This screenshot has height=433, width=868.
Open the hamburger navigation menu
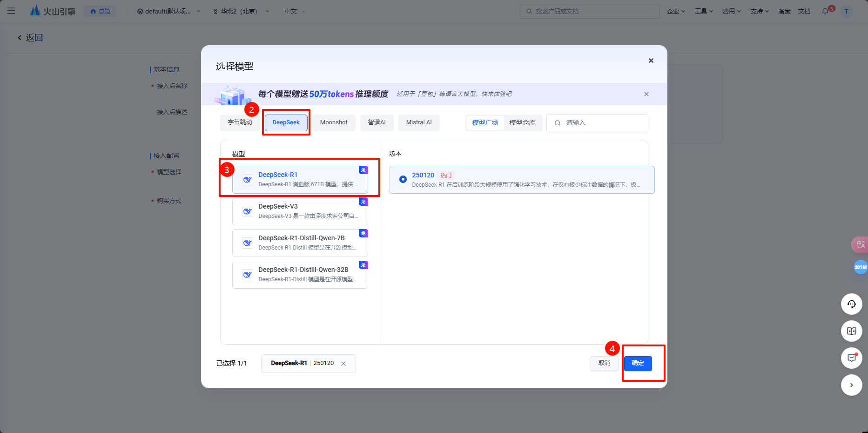point(11,11)
